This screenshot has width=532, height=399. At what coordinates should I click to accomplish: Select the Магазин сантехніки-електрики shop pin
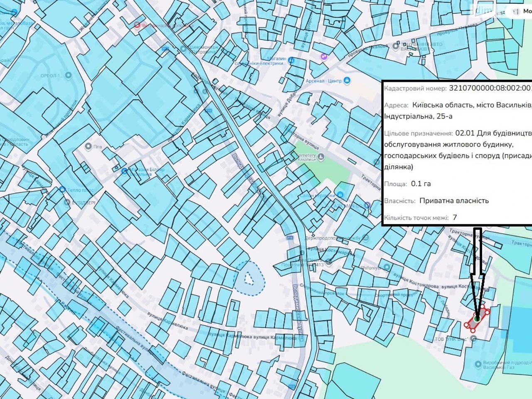291,60
